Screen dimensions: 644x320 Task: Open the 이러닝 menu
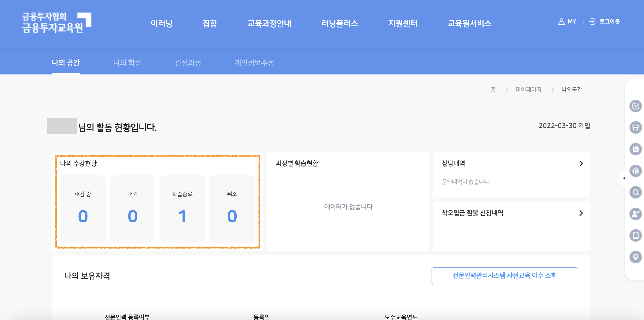[162, 23]
